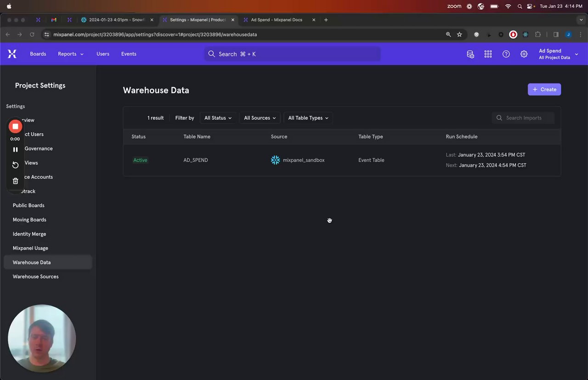The height and width of the screenshot is (380, 588).
Task: Open a new browser tab with plus button
Action: 326,20
